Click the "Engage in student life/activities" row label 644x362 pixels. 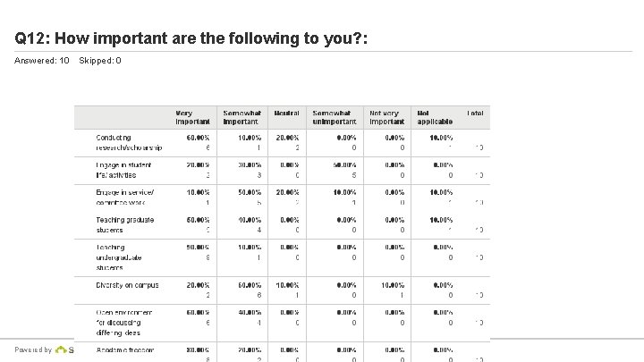[126, 170]
